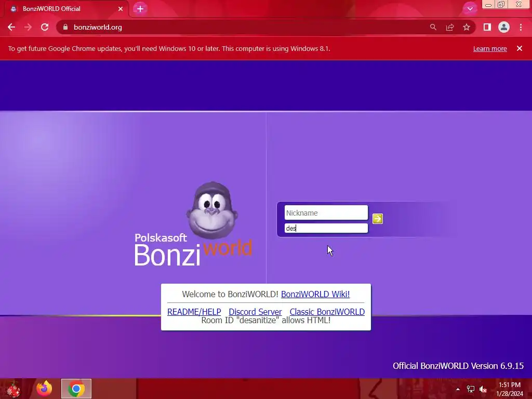Click the Bonzi monkey logo image
532x399 pixels.
(x=212, y=211)
